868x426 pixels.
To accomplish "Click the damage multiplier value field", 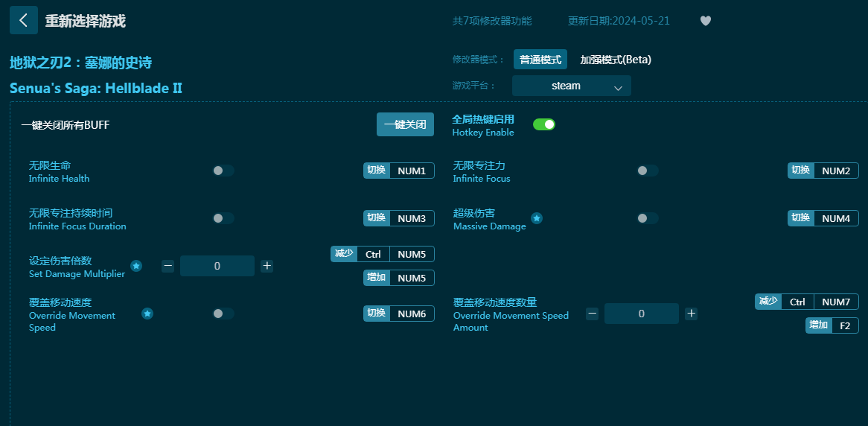I will tap(217, 266).
